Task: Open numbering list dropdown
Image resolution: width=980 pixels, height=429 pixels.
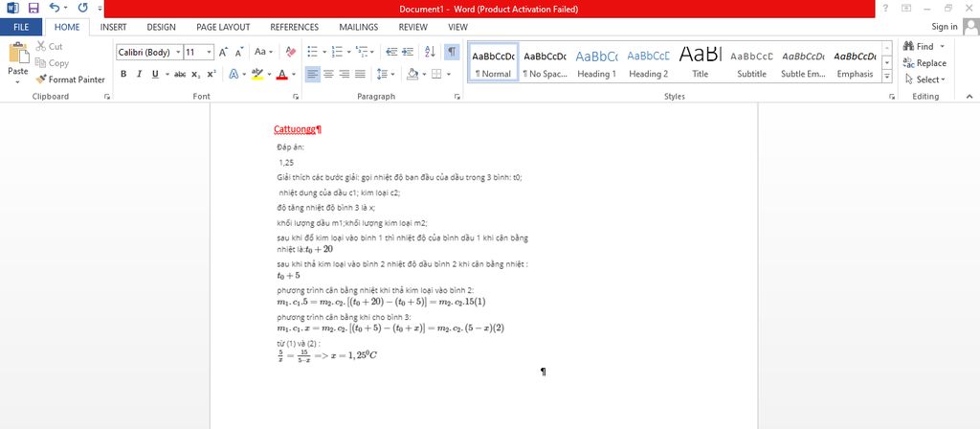Action: pos(348,52)
